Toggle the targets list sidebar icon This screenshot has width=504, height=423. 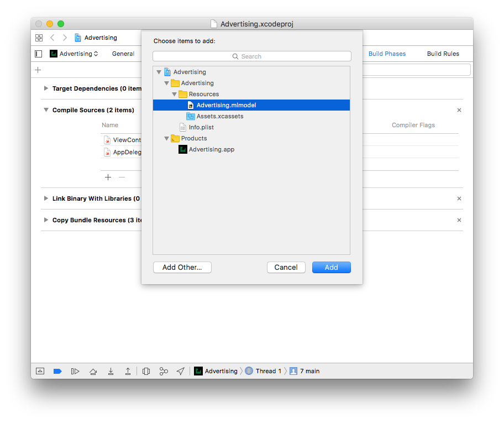coord(38,54)
